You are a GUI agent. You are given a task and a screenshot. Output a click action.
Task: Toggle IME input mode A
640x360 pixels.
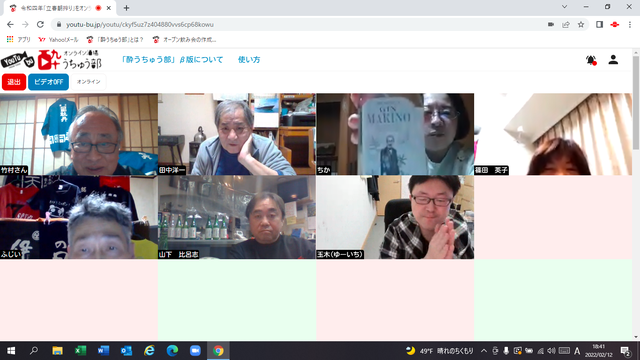click(x=577, y=351)
